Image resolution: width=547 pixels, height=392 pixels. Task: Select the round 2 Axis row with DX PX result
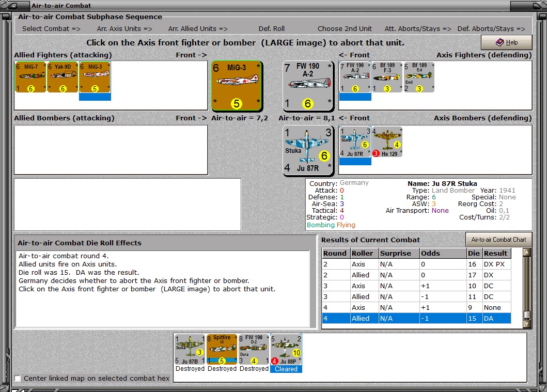[x=416, y=264]
